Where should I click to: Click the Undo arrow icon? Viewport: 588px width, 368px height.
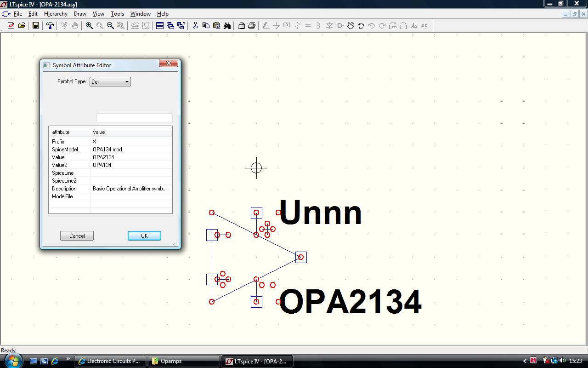tap(372, 26)
